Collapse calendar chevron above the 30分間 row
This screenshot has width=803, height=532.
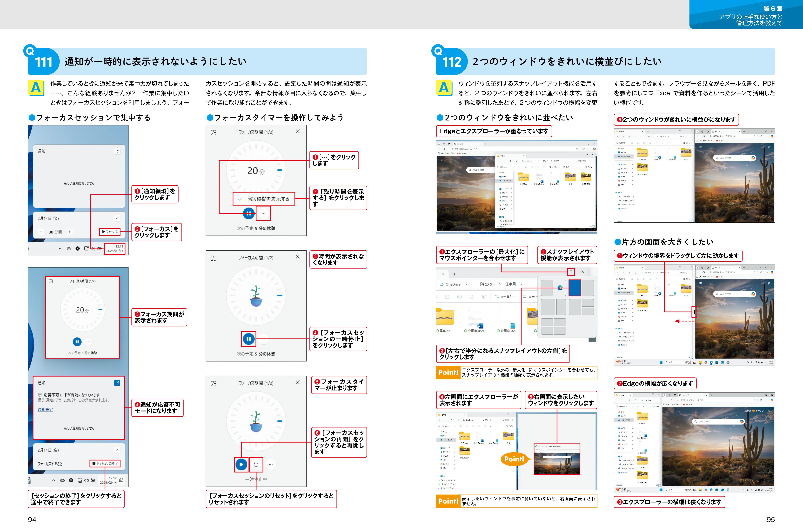(117, 218)
